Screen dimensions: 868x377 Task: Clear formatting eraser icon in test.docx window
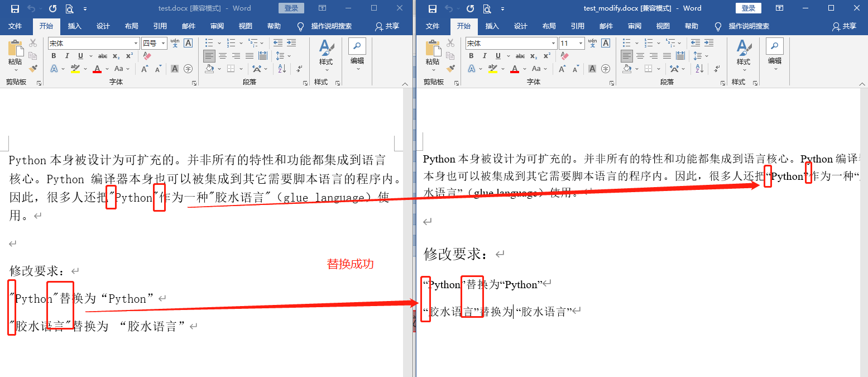[x=147, y=56]
